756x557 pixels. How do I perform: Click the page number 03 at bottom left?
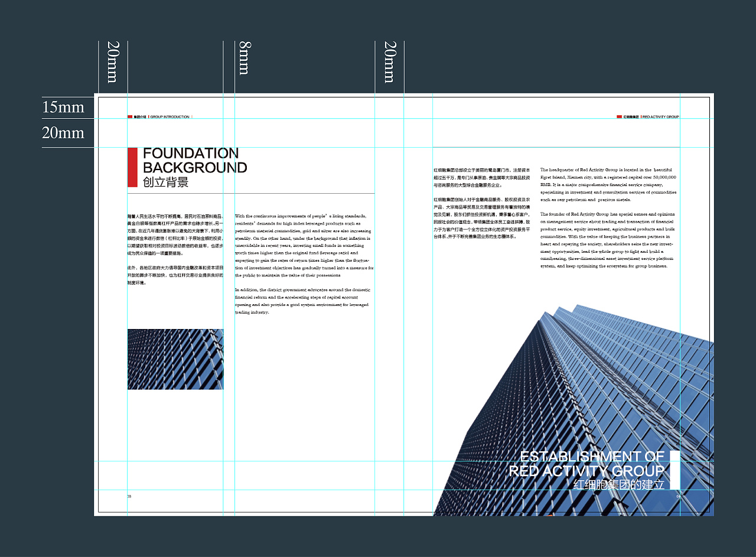tap(129, 496)
